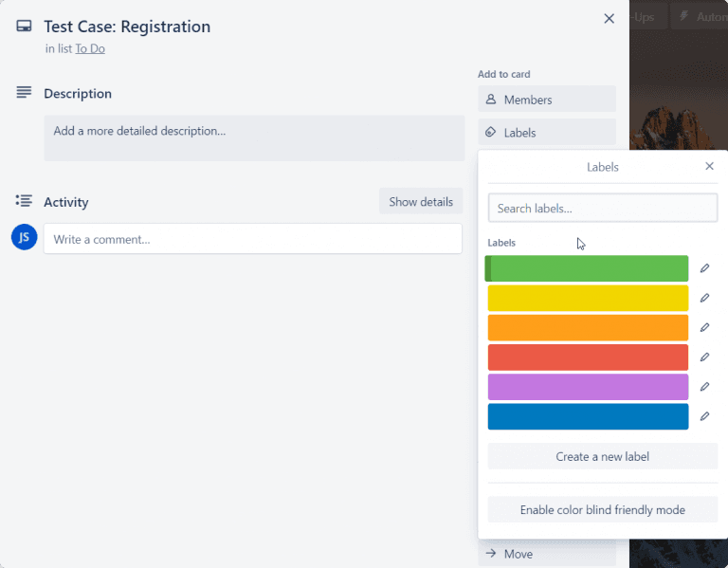This screenshot has width=728, height=568.
Task: Click the Labels popup title
Action: click(x=602, y=167)
